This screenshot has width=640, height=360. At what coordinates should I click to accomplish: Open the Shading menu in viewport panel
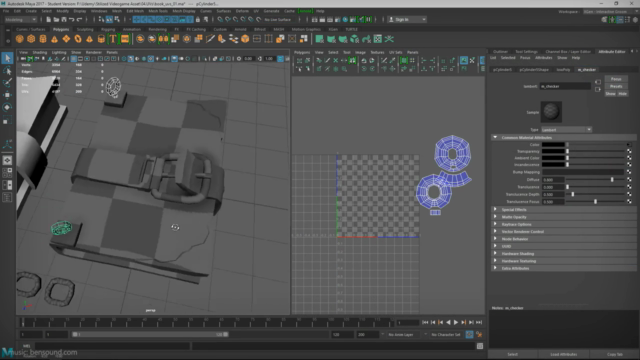[40, 52]
